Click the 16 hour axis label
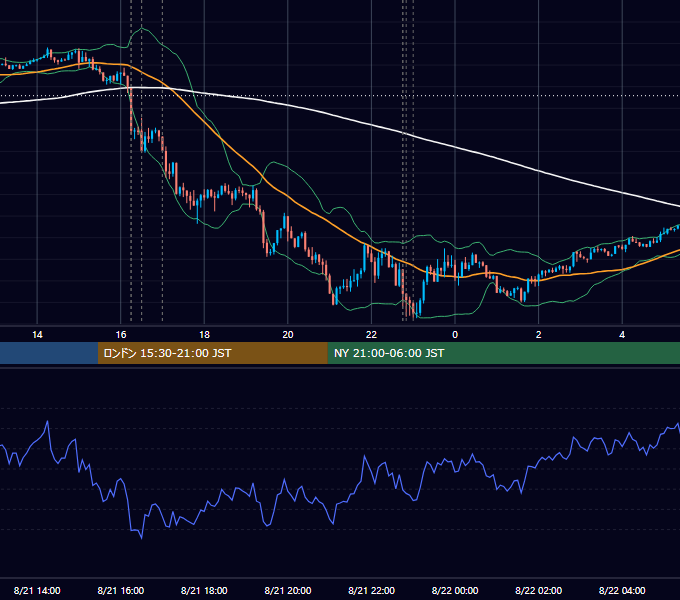The height and width of the screenshot is (600, 680). (121, 335)
